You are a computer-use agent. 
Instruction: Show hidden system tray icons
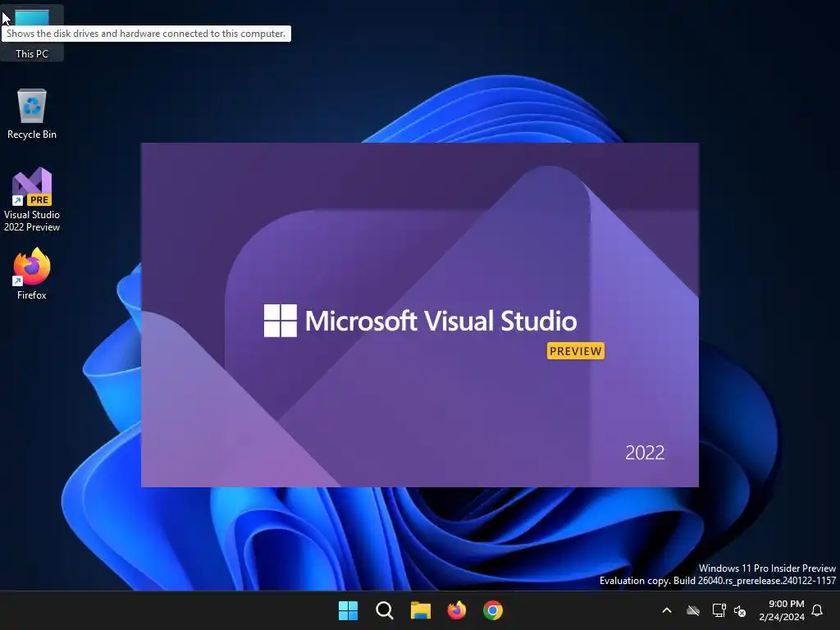click(667, 610)
